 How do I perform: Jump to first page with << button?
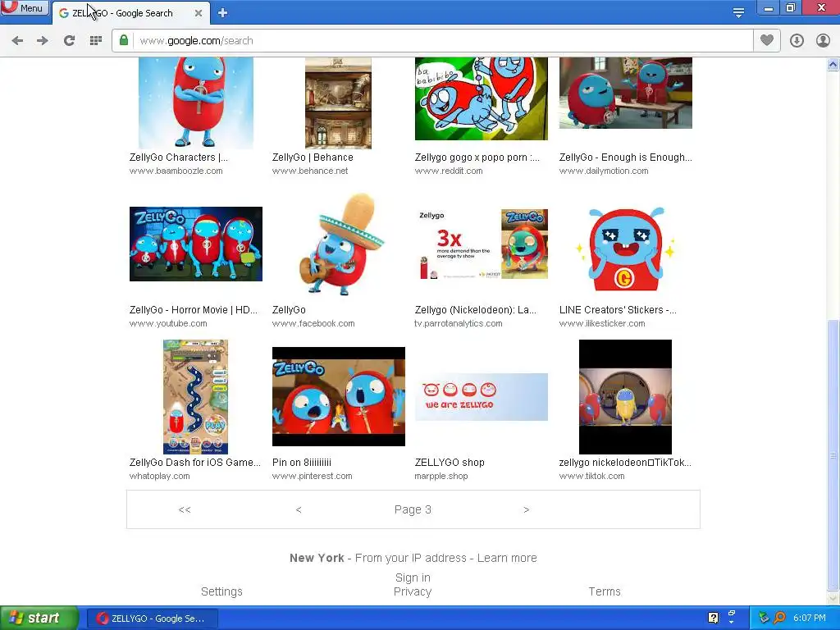click(185, 509)
